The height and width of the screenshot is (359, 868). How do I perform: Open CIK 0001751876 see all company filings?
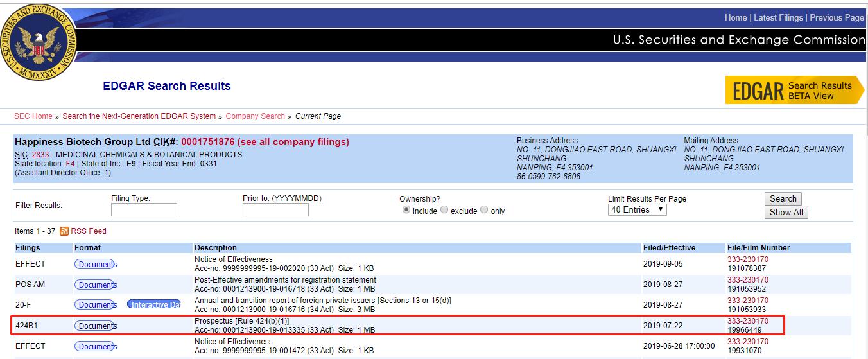(265, 142)
